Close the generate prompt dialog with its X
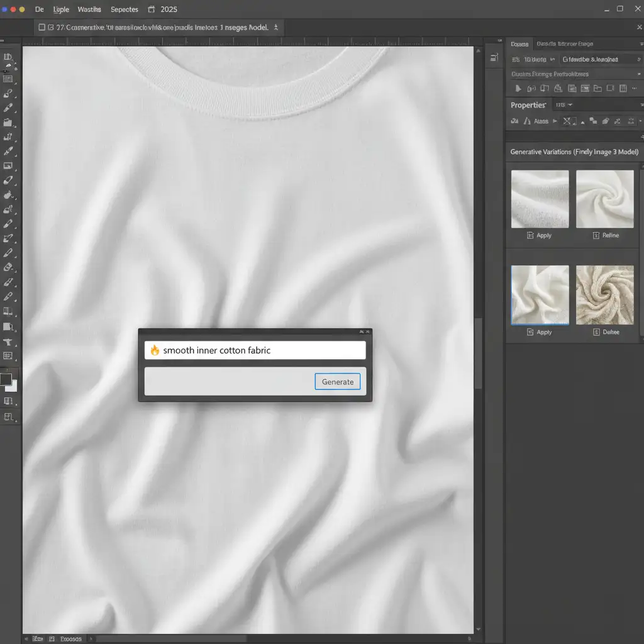 [x=368, y=331]
